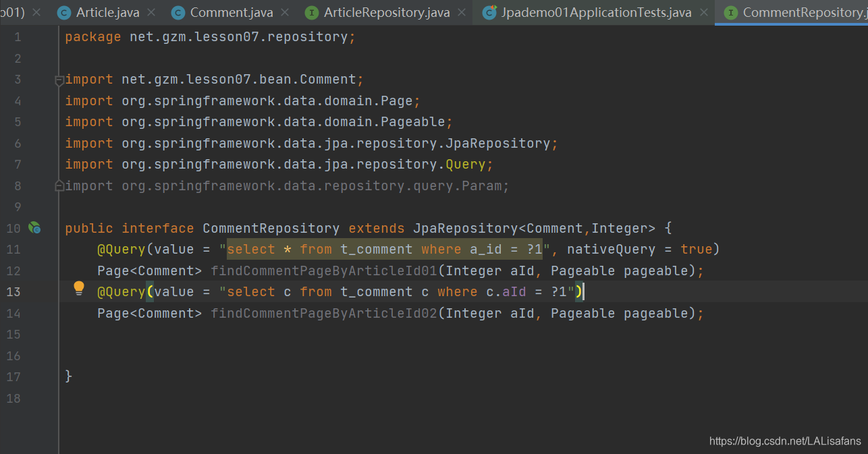The width and height of the screenshot is (868, 454).
Task: Click 'Page' in the domain.Page import
Action: pos(397,101)
